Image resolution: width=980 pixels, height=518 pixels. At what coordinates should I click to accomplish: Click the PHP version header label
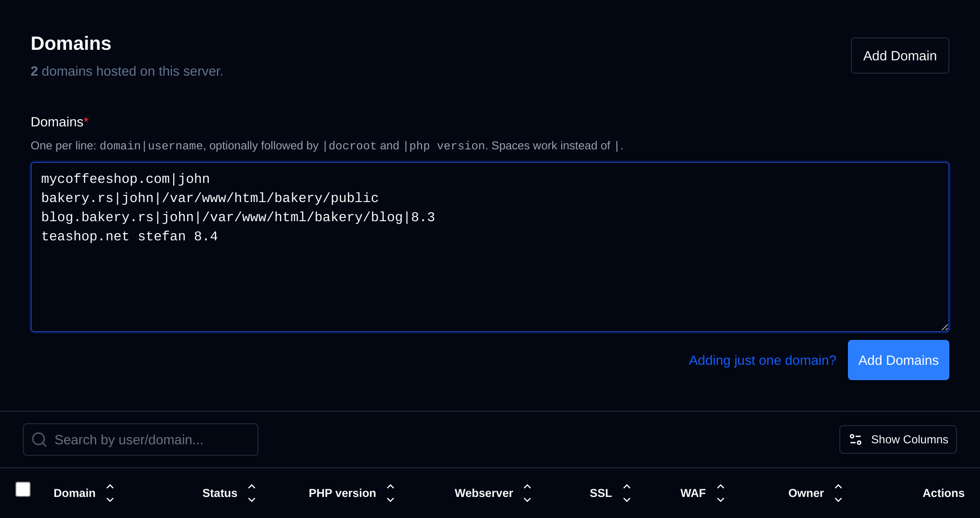tap(342, 493)
